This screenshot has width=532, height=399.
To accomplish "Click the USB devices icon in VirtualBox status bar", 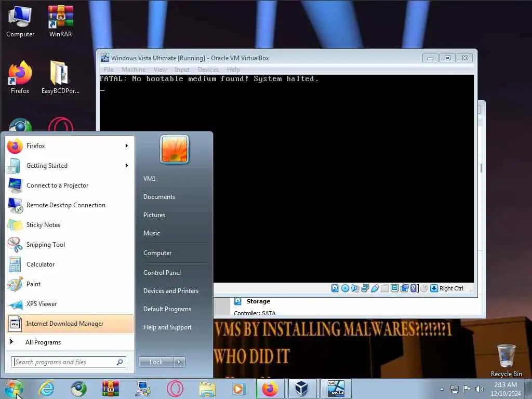I will point(375,288).
